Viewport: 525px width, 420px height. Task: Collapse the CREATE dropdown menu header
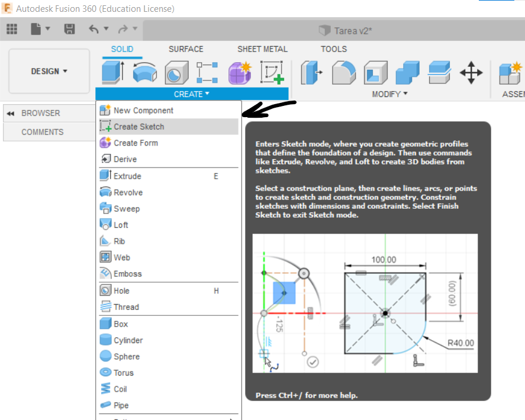[x=192, y=94]
